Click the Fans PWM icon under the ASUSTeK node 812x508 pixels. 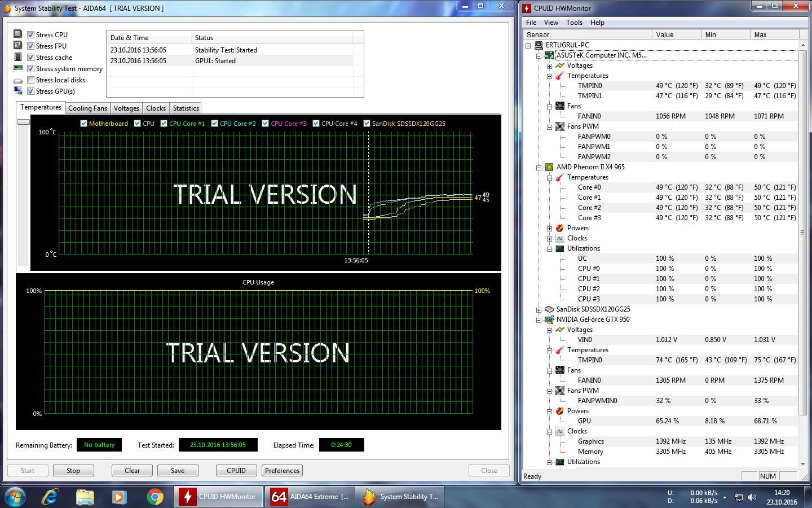(560, 126)
